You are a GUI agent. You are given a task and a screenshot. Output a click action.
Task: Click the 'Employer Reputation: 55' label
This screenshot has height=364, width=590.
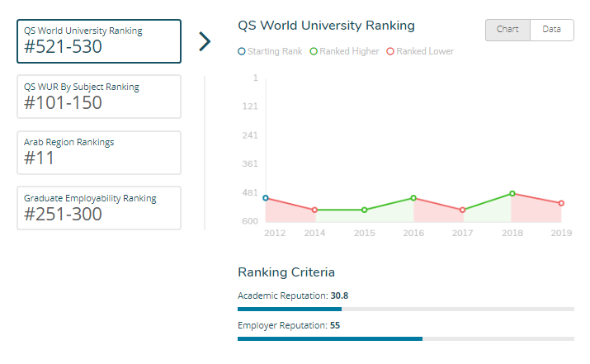pos(289,325)
